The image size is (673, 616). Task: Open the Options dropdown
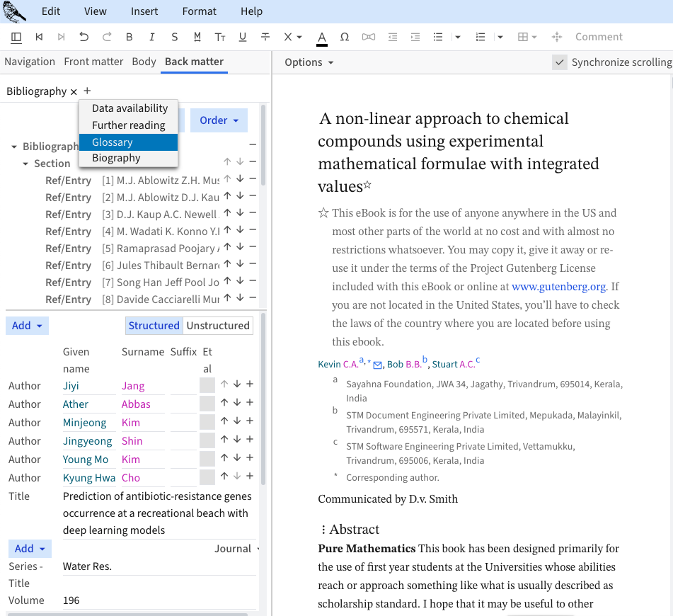coord(309,62)
